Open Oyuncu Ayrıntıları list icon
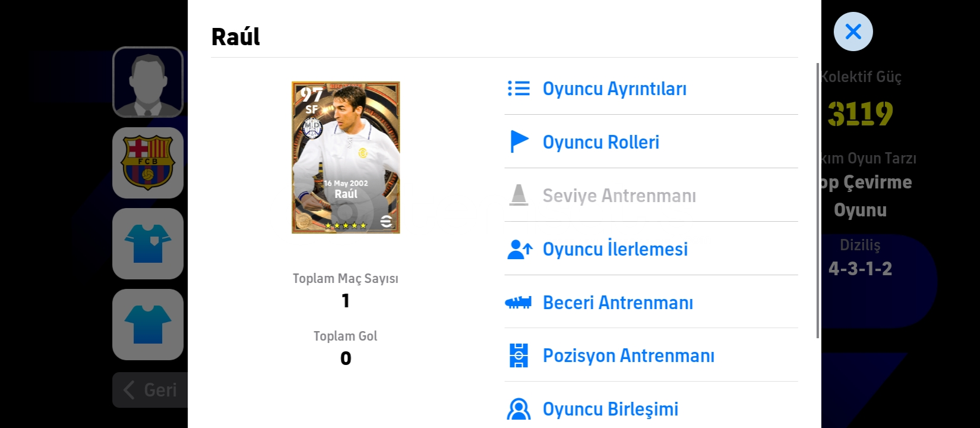 coord(519,89)
